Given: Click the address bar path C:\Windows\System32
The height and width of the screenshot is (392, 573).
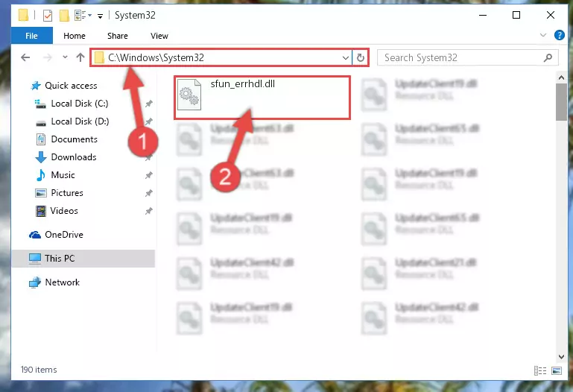Looking at the screenshot, I should (156, 57).
